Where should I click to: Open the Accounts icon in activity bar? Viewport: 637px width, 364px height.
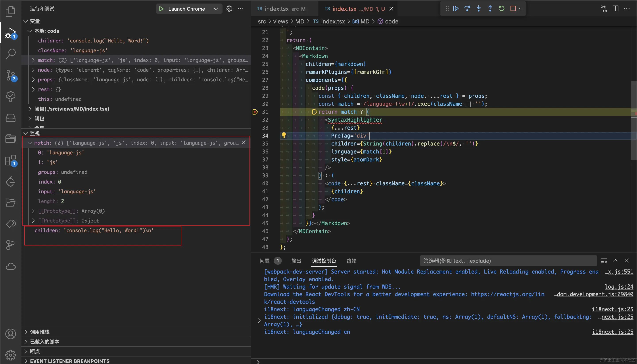tap(10, 334)
